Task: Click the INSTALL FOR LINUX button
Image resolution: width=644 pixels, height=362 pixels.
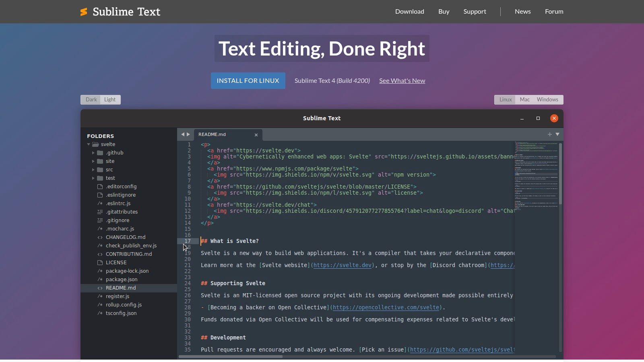Action: click(248, 80)
